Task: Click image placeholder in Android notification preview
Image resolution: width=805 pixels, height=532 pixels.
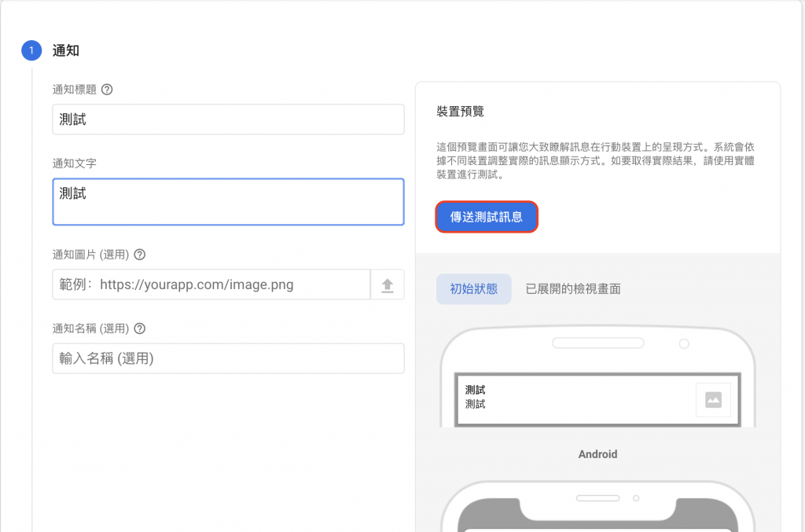Action: pos(713,400)
